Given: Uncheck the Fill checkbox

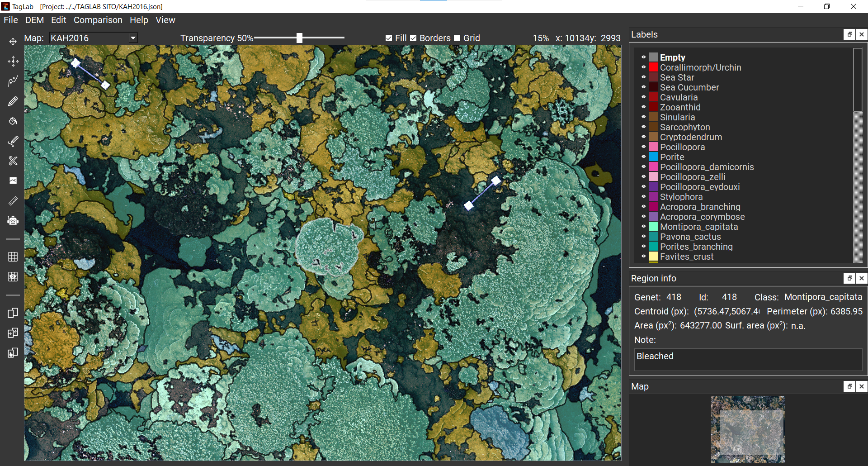Looking at the screenshot, I should pyautogui.click(x=389, y=38).
